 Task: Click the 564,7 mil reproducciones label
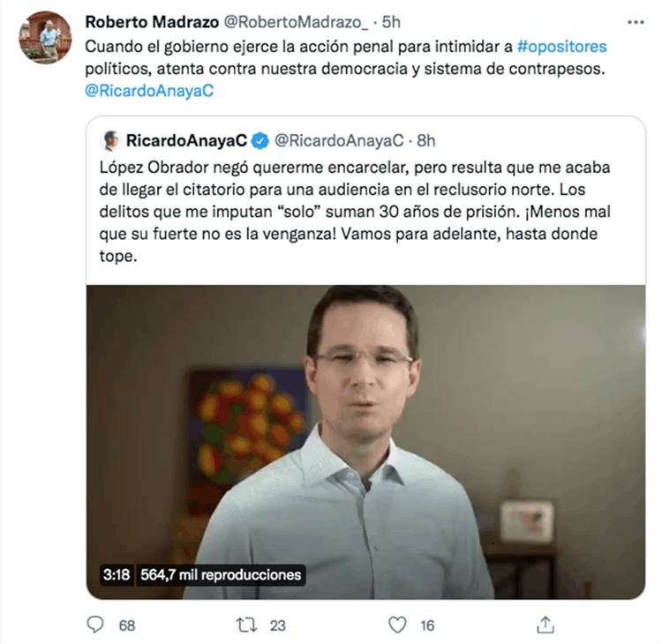tap(221, 575)
